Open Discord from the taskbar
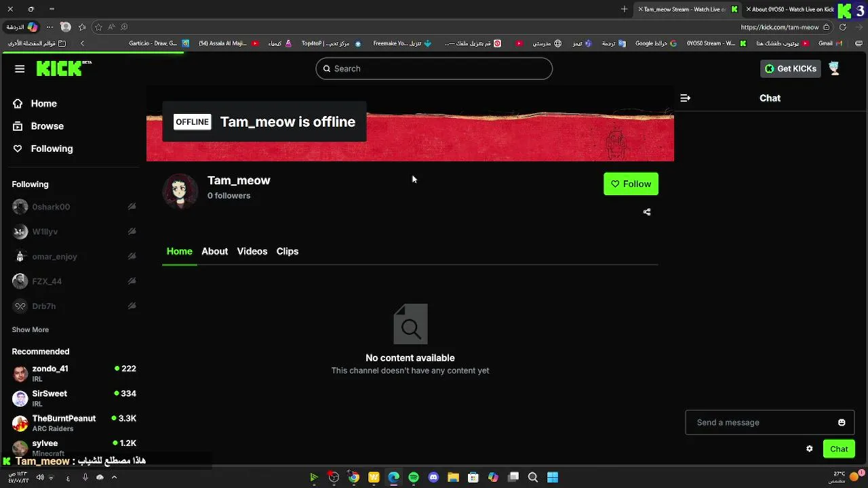This screenshot has width=868, height=488. click(x=433, y=477)
